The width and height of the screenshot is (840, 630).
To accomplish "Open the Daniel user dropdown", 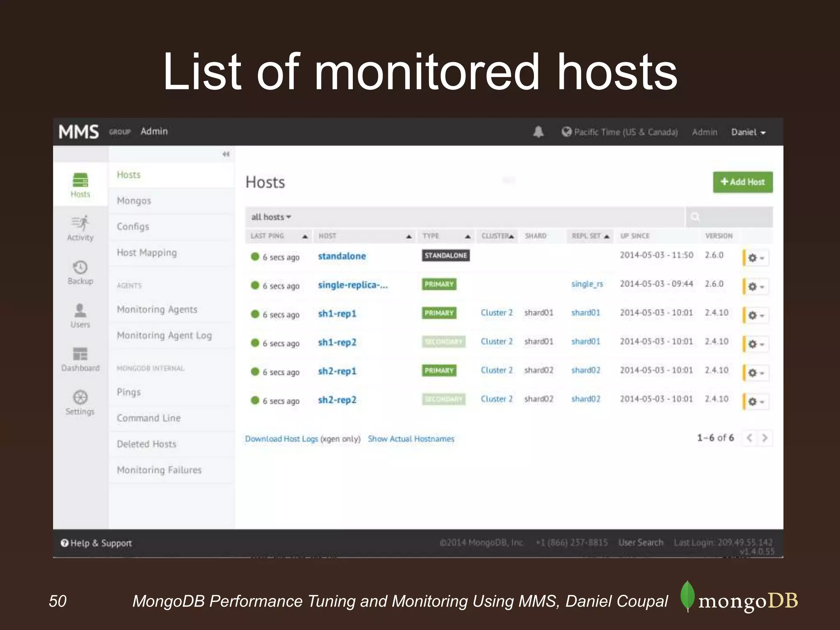I will tap(748, 132).
